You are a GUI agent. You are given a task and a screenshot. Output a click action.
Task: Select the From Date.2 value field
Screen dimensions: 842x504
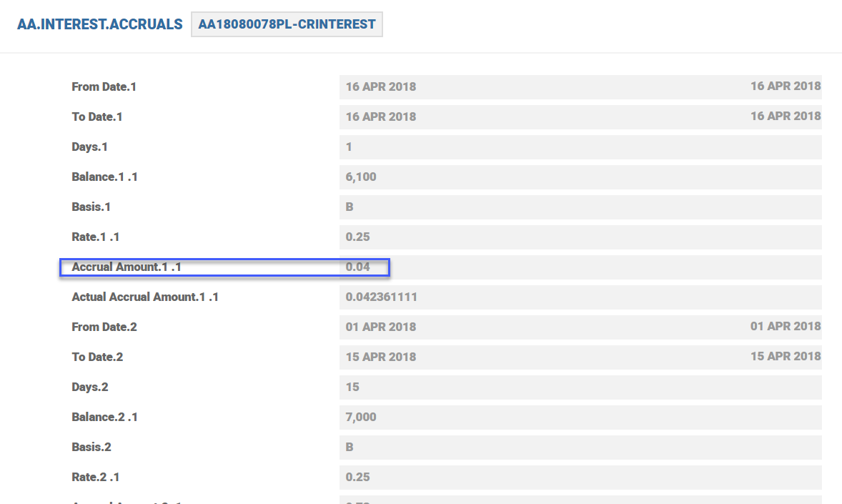click(580, 327)
